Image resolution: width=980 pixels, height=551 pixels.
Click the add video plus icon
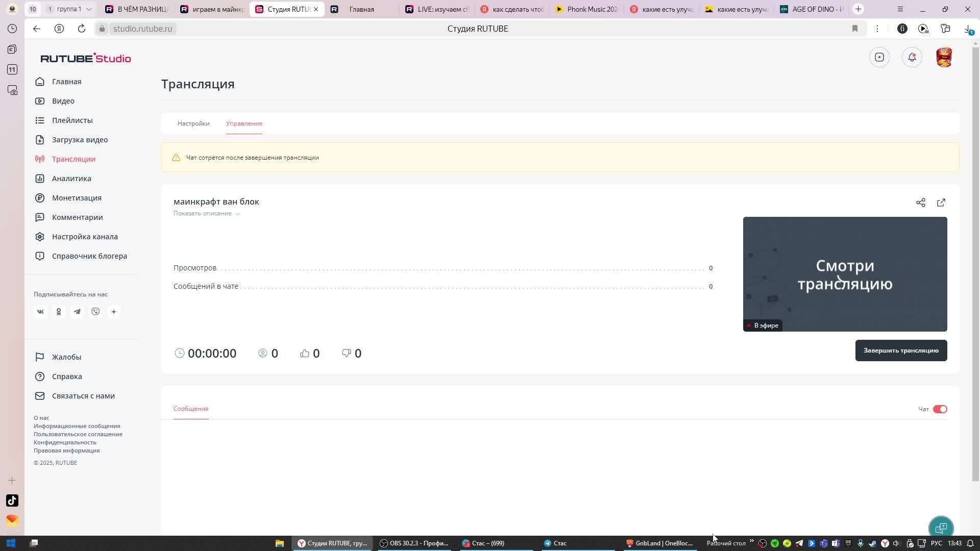pos(879,57)
